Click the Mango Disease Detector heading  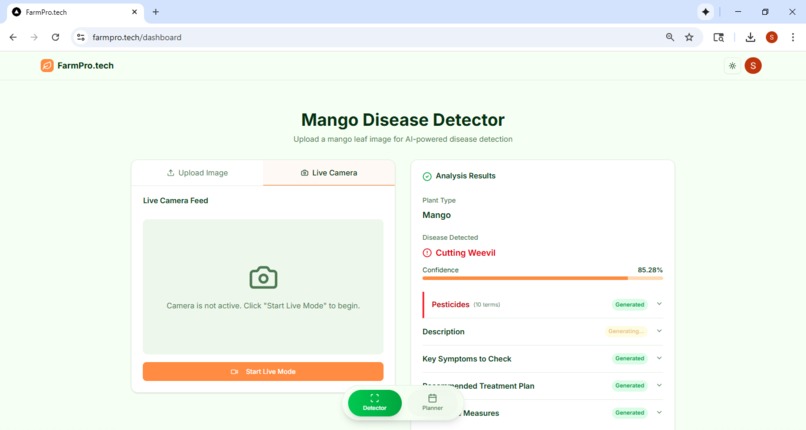403,120
